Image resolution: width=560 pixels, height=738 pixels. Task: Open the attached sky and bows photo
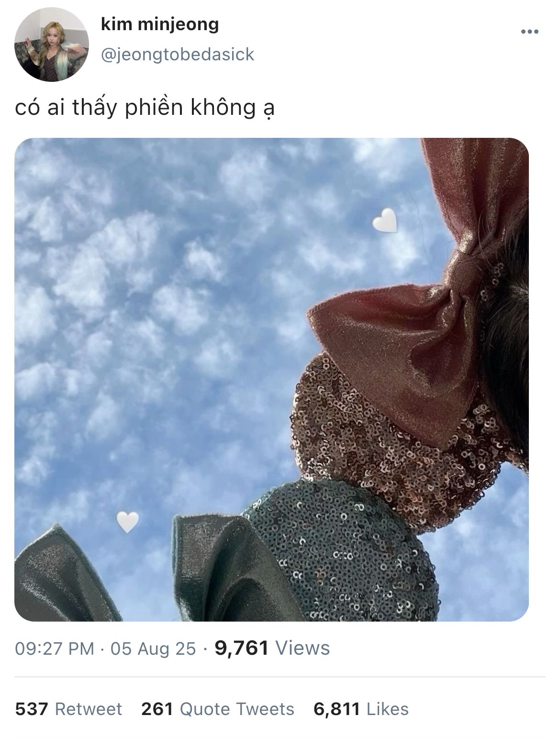[x=271, y=380]
